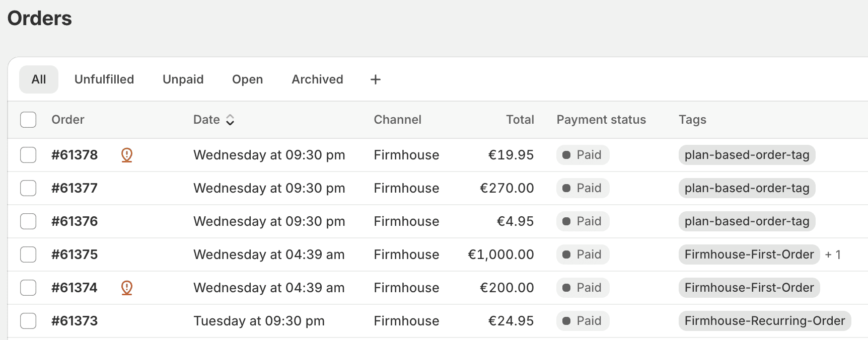
Task: Expand the +1 extra tags on order #61375
Action: pyautogui.click(x=833, y=254)
